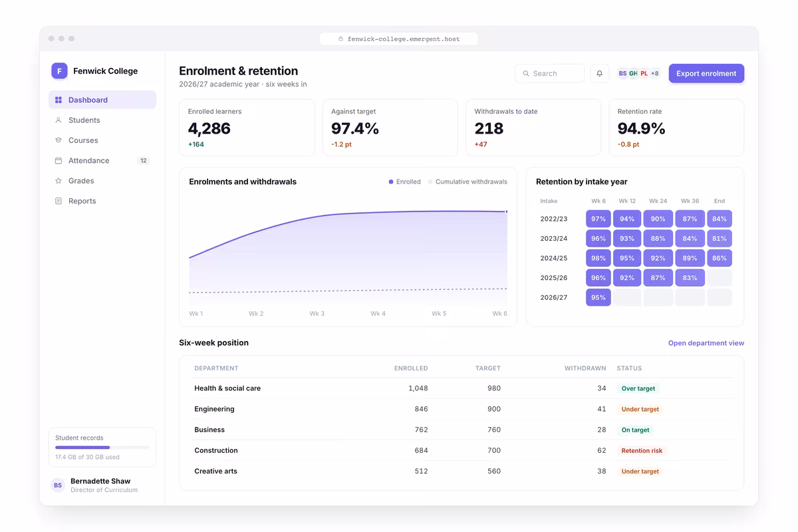Click the 1,048 enrolled value
798x532 pixels.
[418, 388]
